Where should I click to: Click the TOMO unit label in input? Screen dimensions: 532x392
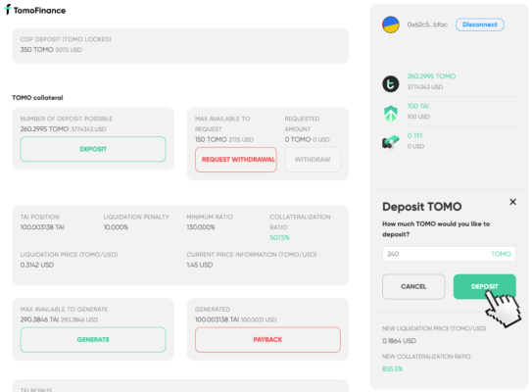click(501, 254)
